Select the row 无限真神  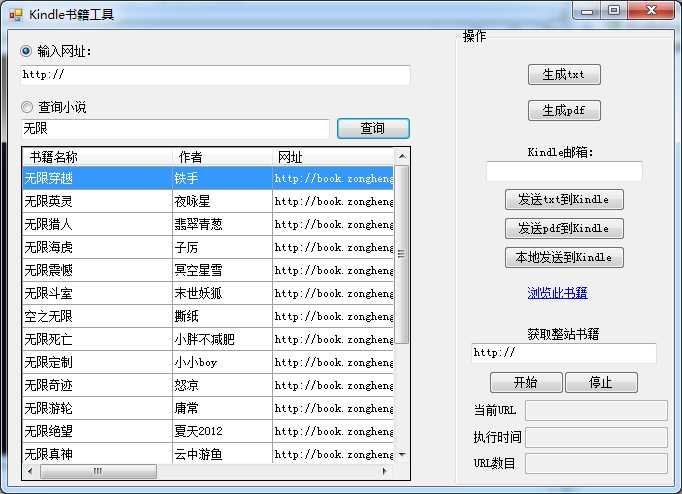(x=208, y=454)
